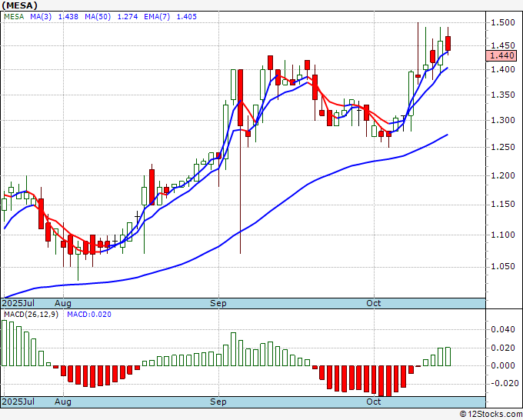523x420 pixels.
Task: Click the 1.150 price axis label
Action: (503, 205)
